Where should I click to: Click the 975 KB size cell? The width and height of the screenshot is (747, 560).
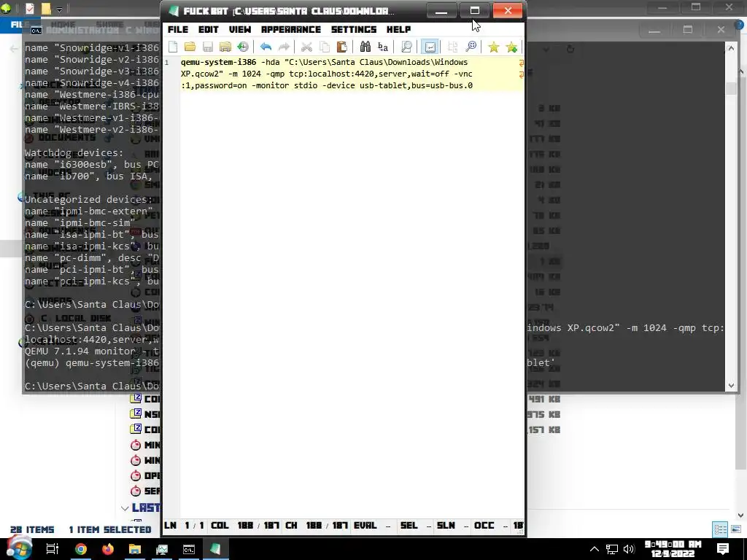(x=544, y=414)
